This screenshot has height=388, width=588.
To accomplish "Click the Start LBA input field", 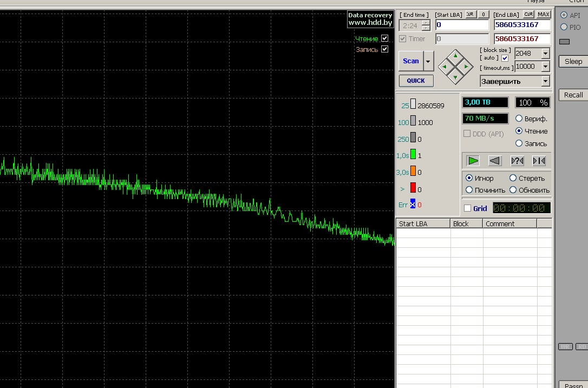I will pos(462,25).
